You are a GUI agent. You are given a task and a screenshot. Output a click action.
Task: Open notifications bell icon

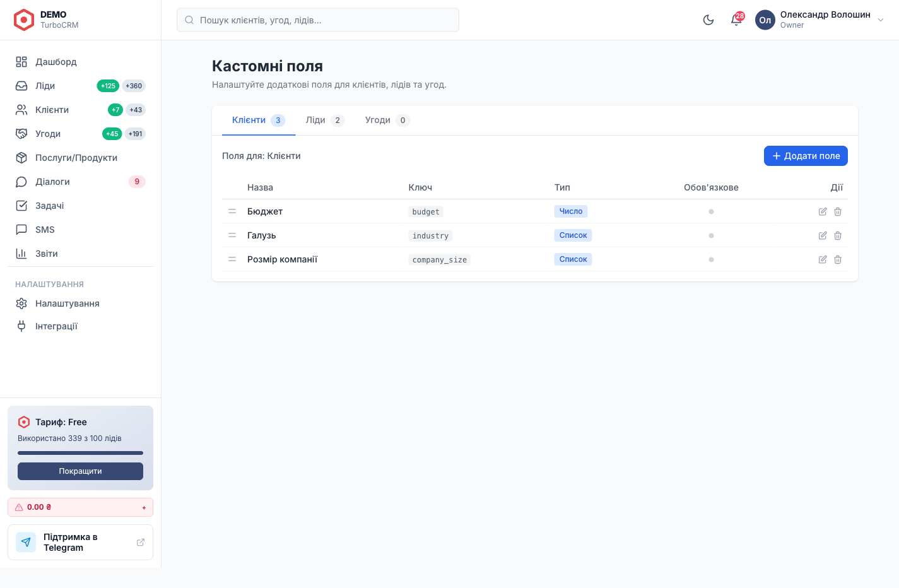tap(736, 20)
